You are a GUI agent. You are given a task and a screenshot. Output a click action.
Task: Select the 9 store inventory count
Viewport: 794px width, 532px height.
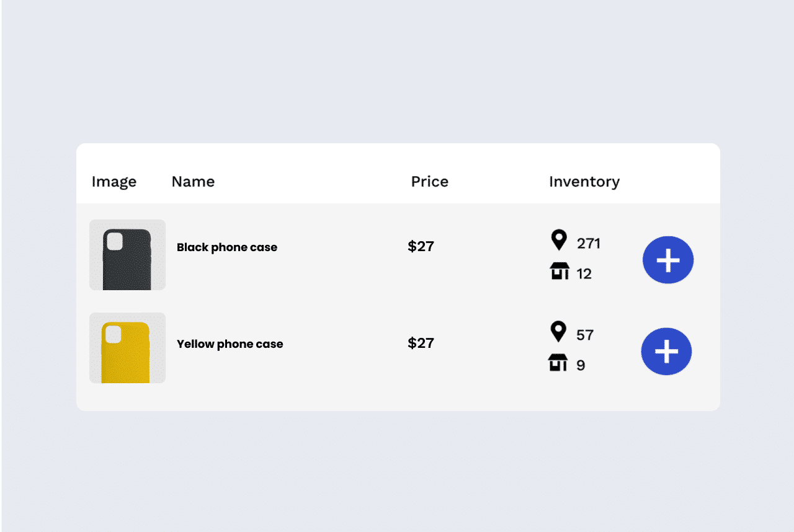581,365
